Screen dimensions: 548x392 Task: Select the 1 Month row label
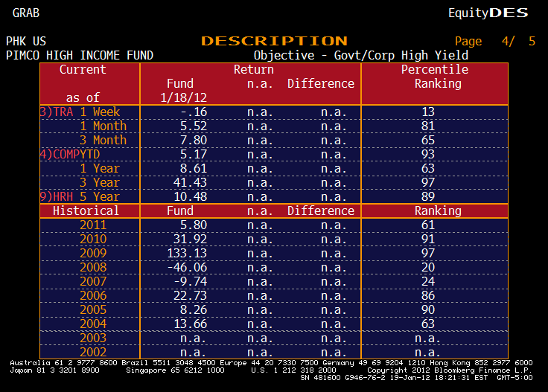tap(103, 126)
